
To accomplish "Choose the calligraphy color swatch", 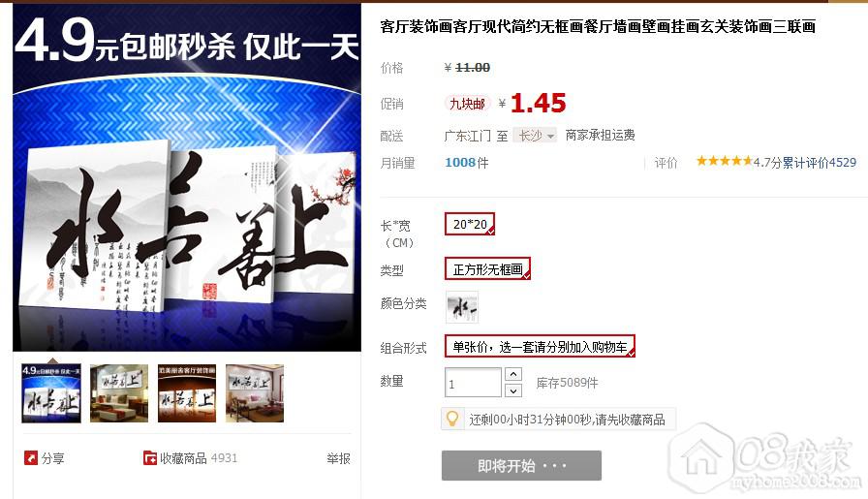I will point(462,306).
